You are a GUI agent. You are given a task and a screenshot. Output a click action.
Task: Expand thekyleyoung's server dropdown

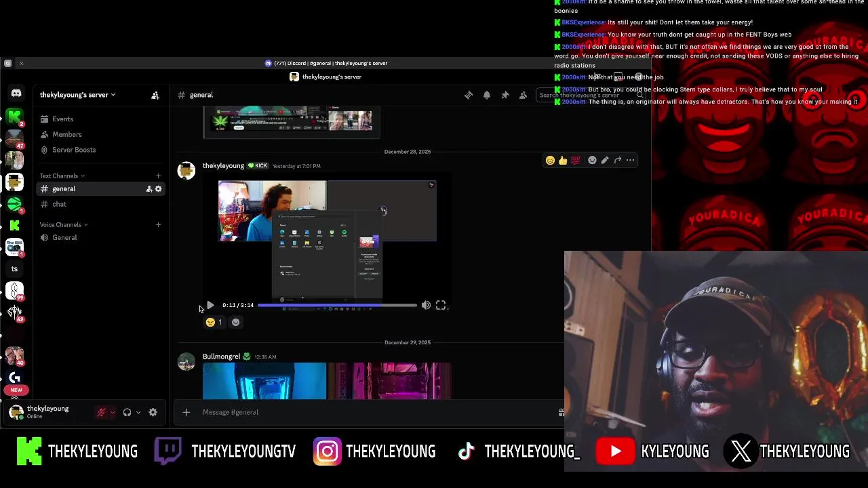pos(77,95)
